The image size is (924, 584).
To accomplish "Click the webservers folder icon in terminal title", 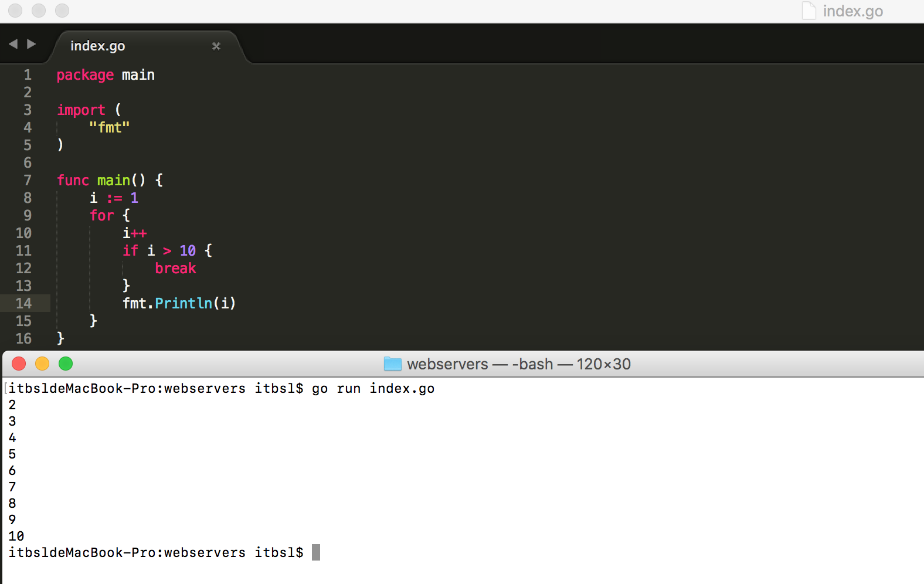I will pyautogui.click(x=392, y=364).
